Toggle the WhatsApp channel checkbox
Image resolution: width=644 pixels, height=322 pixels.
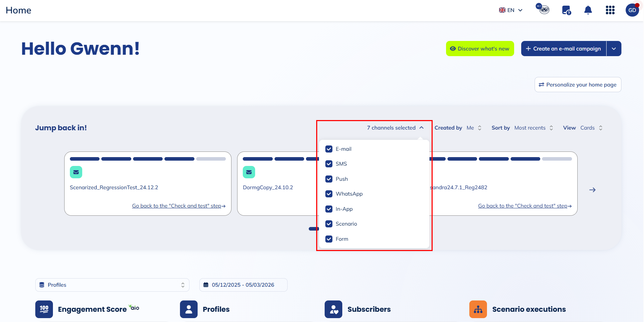pyautogui.click(x=329, y=194)
